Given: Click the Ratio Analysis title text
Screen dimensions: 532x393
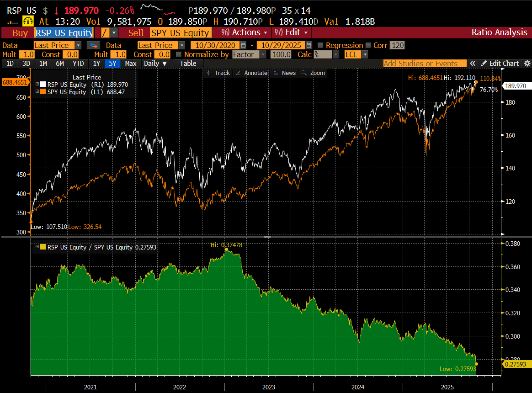Looking at the screenshot, I should point(500,32).
